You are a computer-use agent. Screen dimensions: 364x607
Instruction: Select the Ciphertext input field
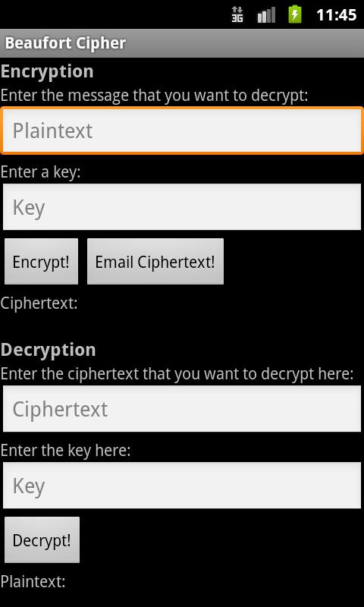pyautogui.click(x=182, y=408)
